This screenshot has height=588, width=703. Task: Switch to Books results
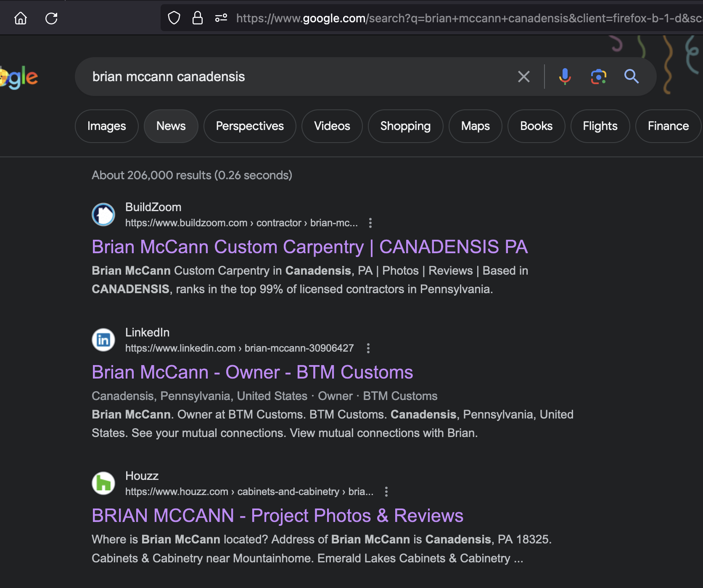coord(536,126)
